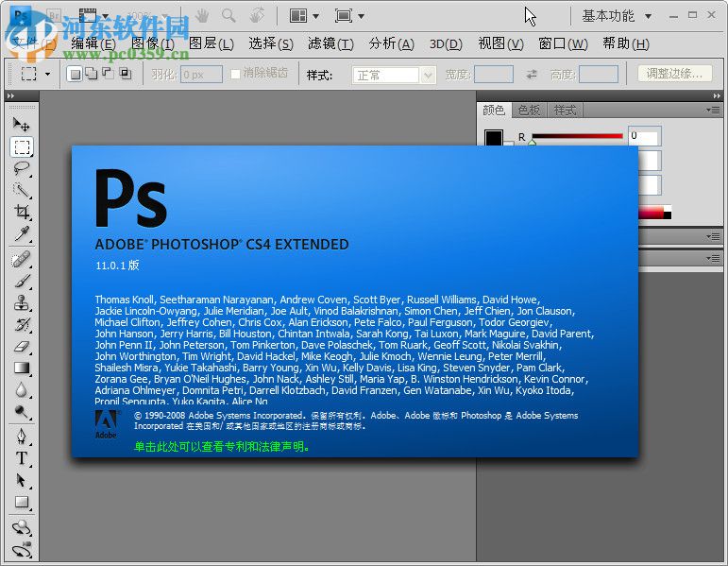The image size is (728, 566).
Task: Open the 帮助(H) menu
Action: point(626,44)
